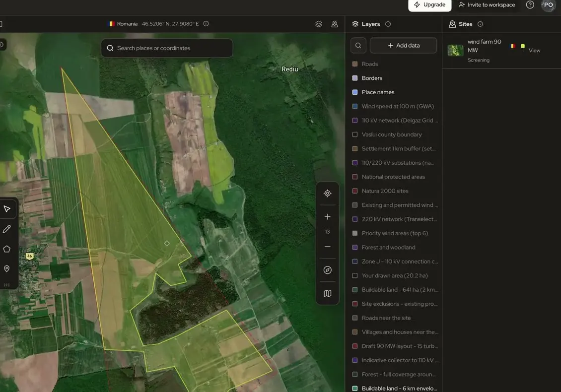Open Sites panel info icon

point(480,24)
